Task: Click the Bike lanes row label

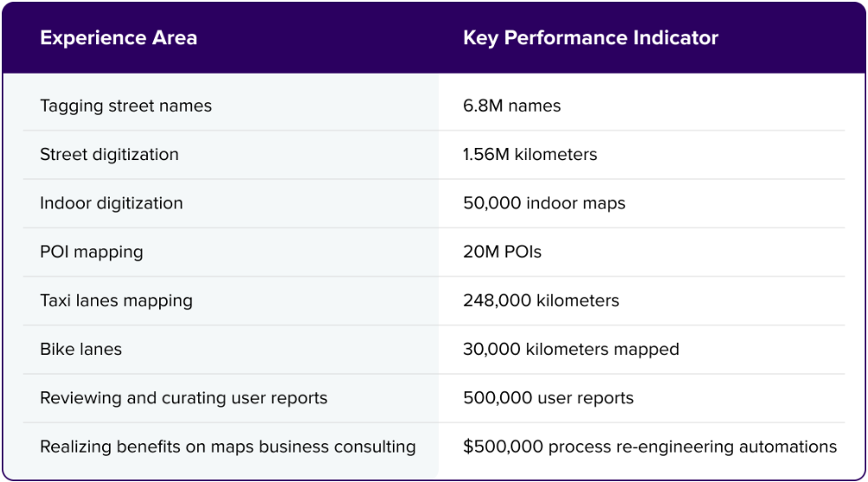Action: pyautogui.click(x=80, y=350)
